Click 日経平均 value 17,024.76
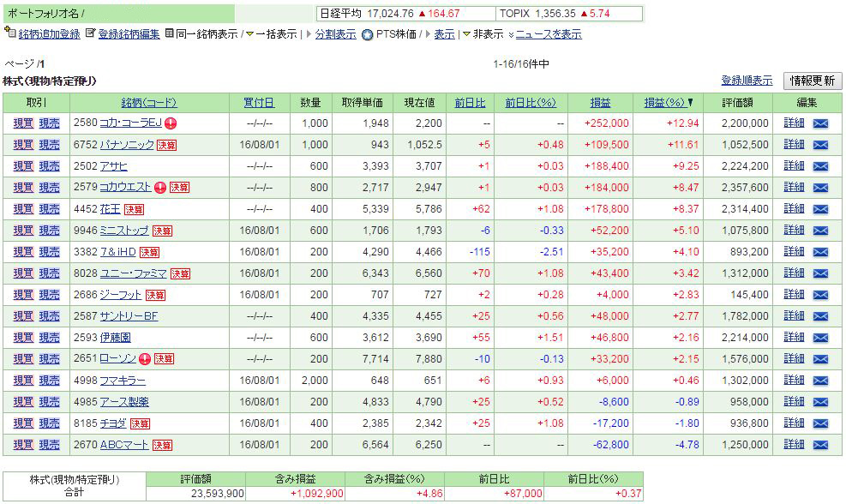The image size is (846, 504). [391, 14]
